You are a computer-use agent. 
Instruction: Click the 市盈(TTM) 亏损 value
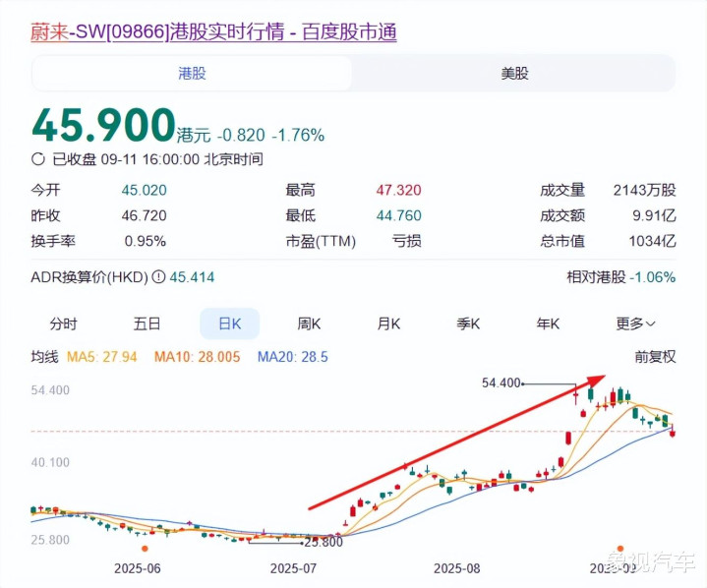pyautogui.click(x=407, y=241)
